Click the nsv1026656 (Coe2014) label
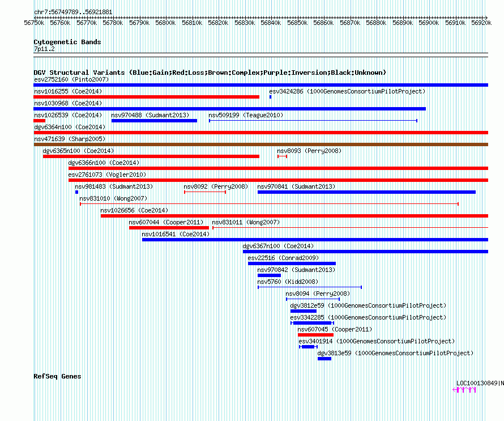The height and width of the screenshot is (421, 504). click(134, 210)
